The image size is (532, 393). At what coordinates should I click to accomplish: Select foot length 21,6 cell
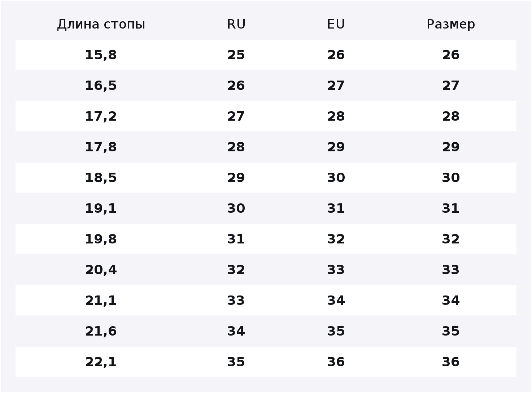(101, 331)
